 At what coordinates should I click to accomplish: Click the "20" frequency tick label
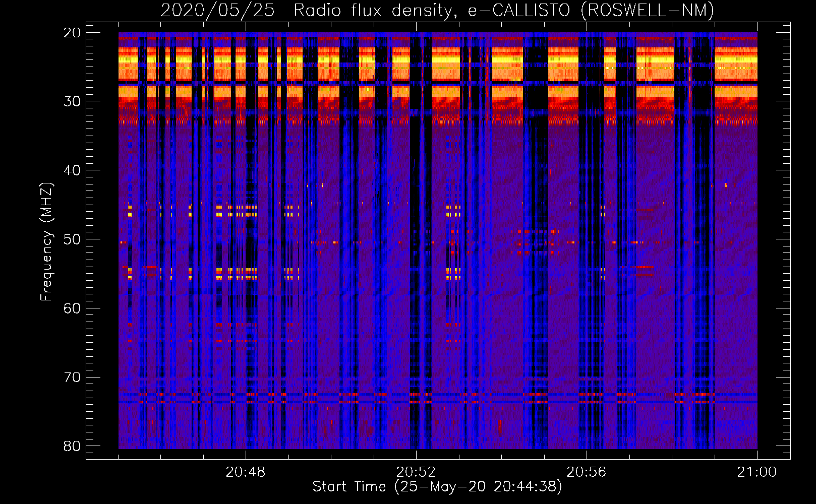[x=72, y=33]
